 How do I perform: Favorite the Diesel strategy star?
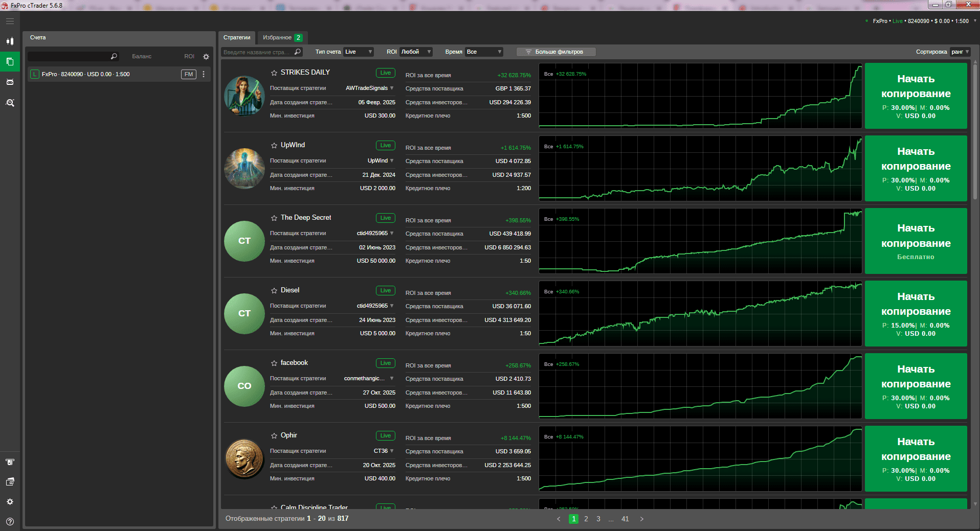(274, 291)
